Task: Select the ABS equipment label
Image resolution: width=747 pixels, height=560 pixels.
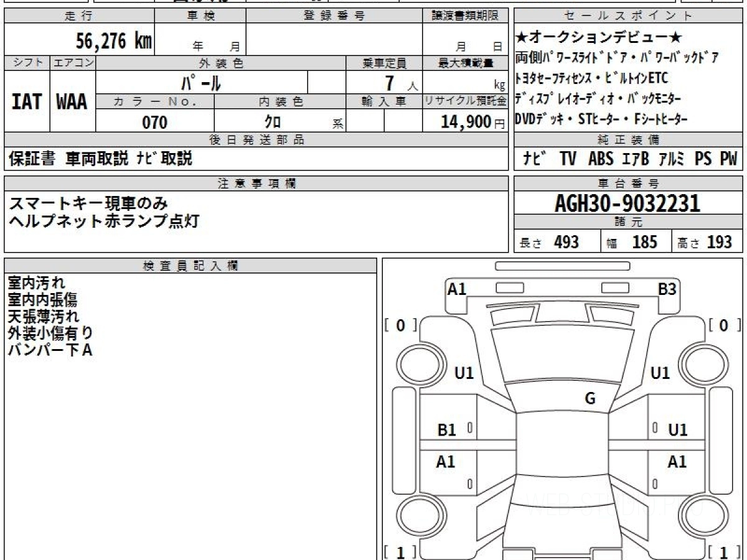Action: 601,159
